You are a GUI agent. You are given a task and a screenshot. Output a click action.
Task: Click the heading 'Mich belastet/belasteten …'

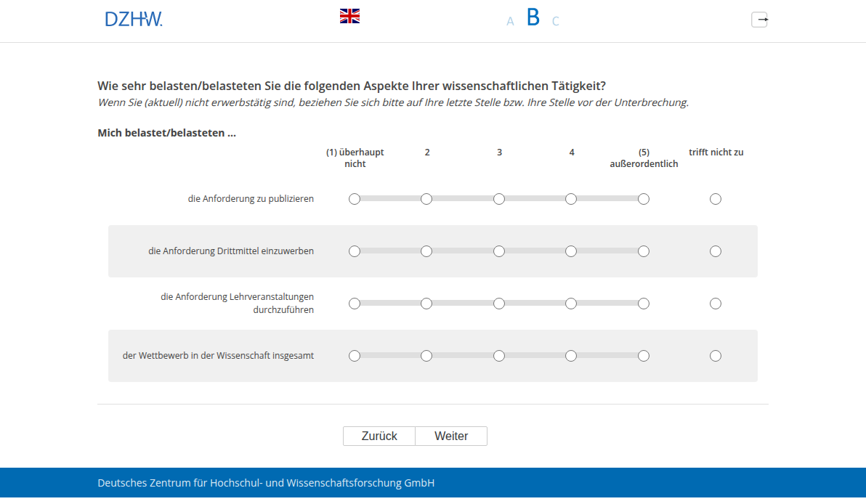(167, 133)
